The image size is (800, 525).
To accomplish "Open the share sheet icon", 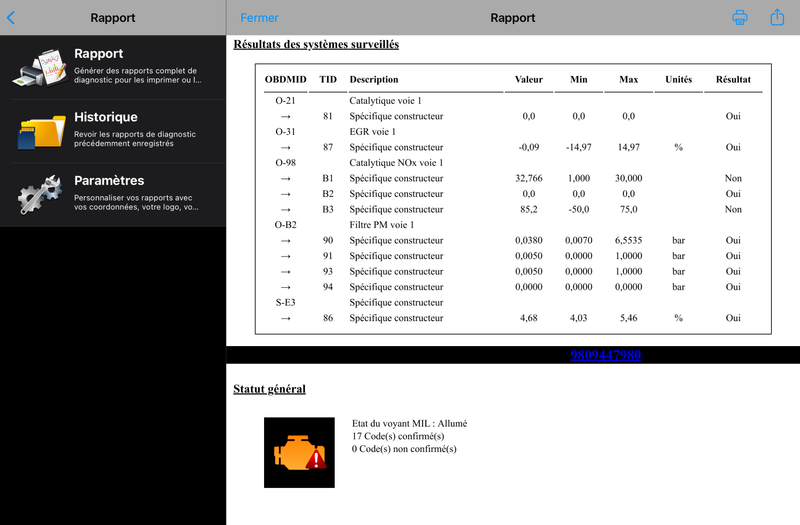I will coord(777,17).
